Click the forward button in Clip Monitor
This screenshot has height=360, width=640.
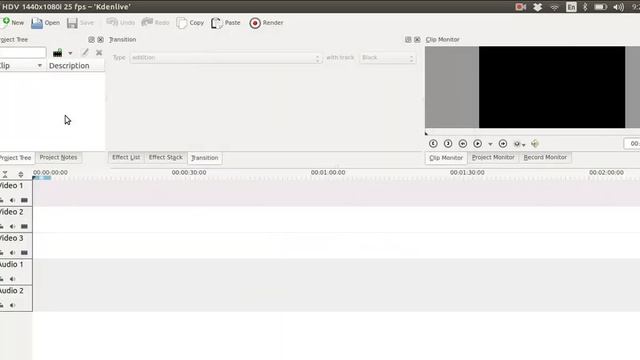503,144
